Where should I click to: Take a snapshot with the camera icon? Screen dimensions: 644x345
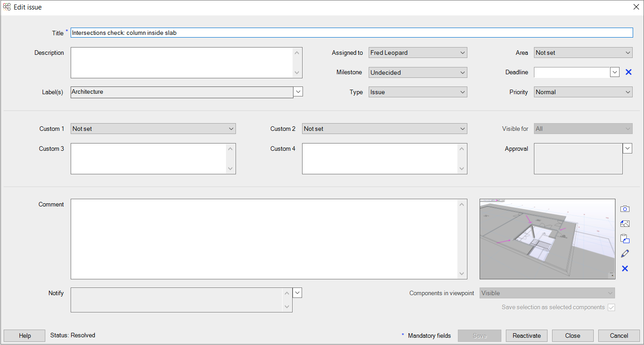coord(625,209)
